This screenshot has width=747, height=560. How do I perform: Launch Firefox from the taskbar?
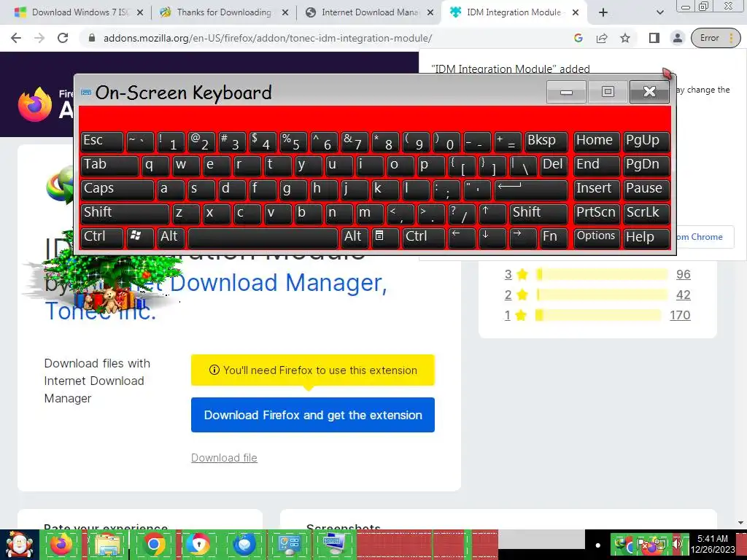[x=61, y=544]
